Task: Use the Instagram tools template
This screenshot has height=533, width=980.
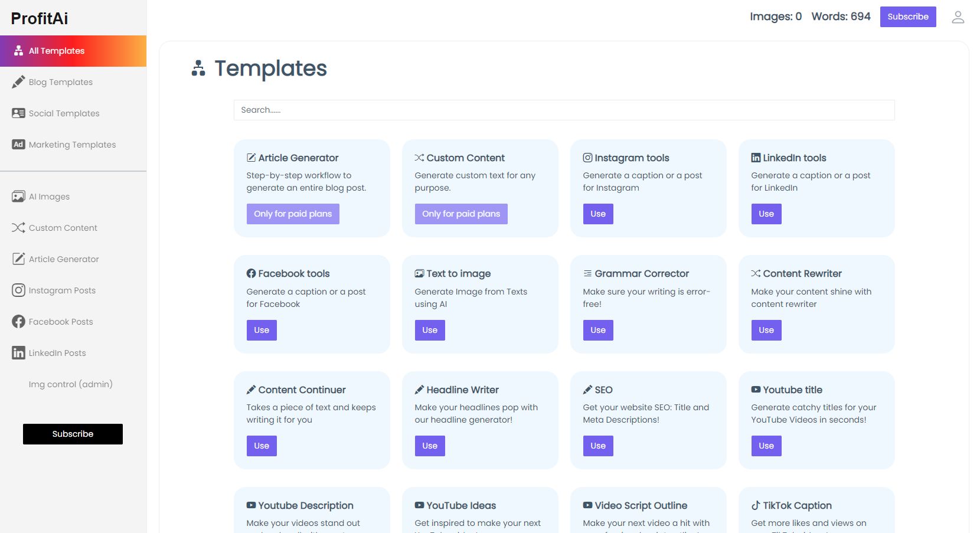Action: [598, 214]
